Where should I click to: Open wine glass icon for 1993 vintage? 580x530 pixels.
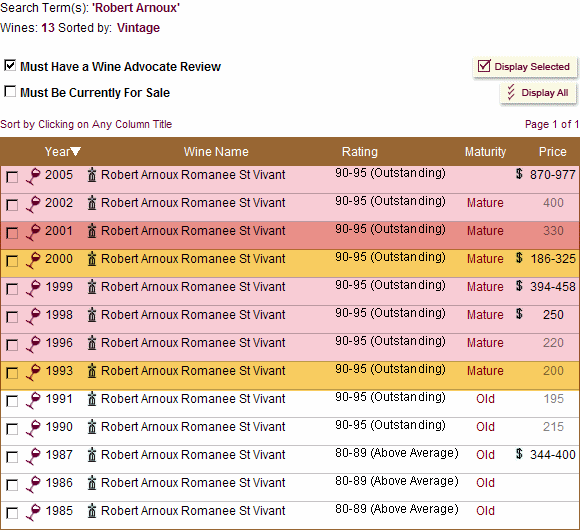click(33, 373)
